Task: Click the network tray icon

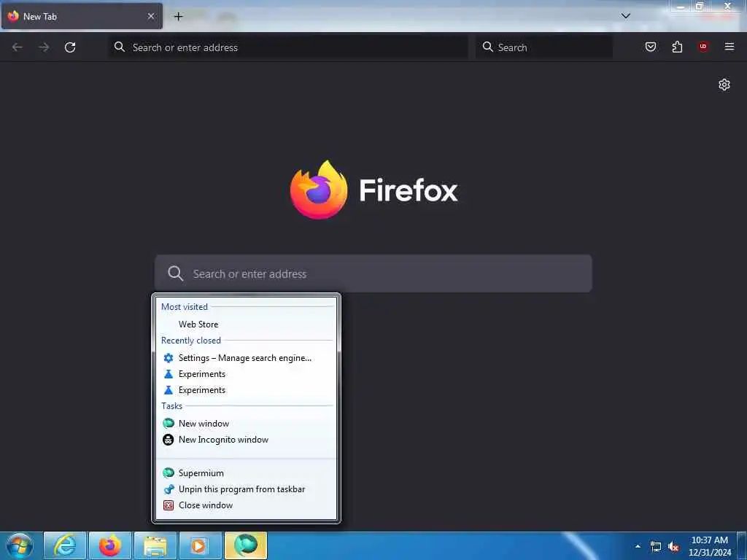Action: coord(656,547)
